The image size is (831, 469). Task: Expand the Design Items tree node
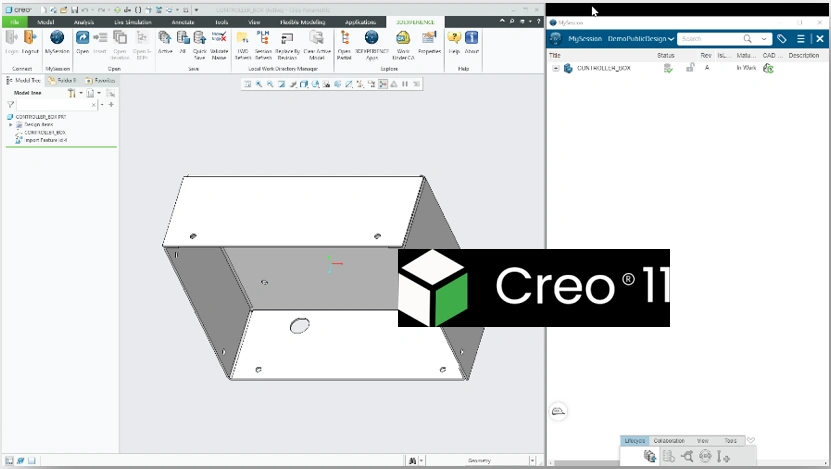(11, 125)
